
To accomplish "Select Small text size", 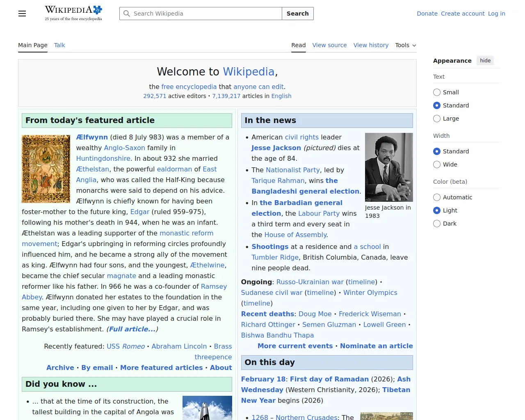I will [437, 92].
